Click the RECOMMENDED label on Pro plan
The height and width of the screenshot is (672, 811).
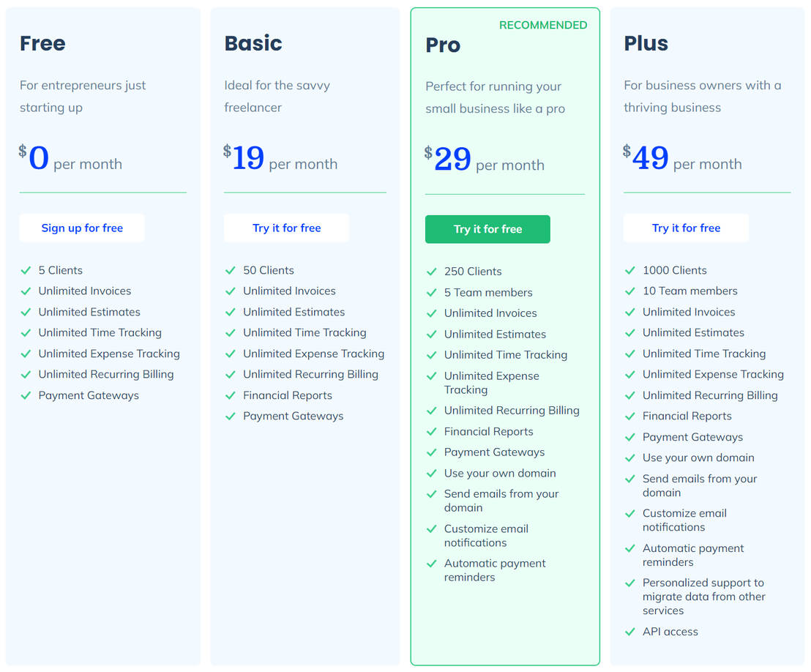click(x=543, y=25)
